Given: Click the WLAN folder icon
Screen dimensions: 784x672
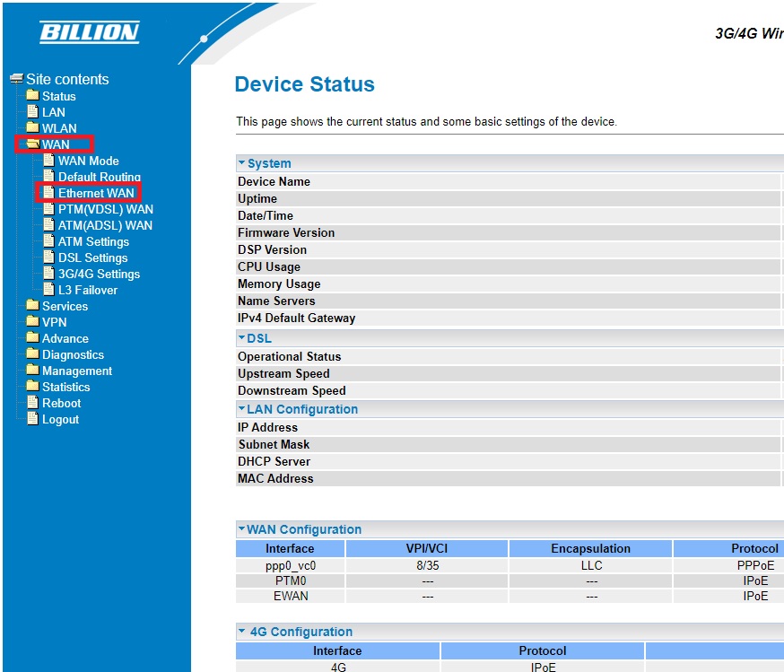Looking at the screenshot, I should point(32,128).
